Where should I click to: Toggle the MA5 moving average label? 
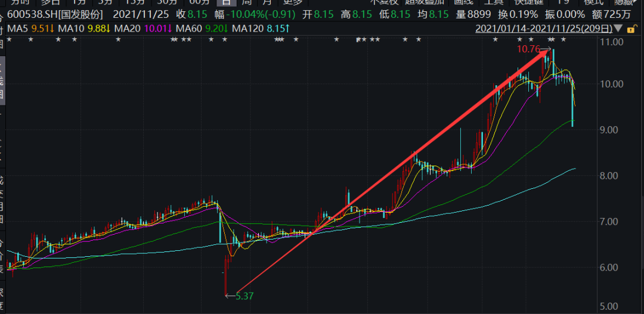click(x=16, y=29)
